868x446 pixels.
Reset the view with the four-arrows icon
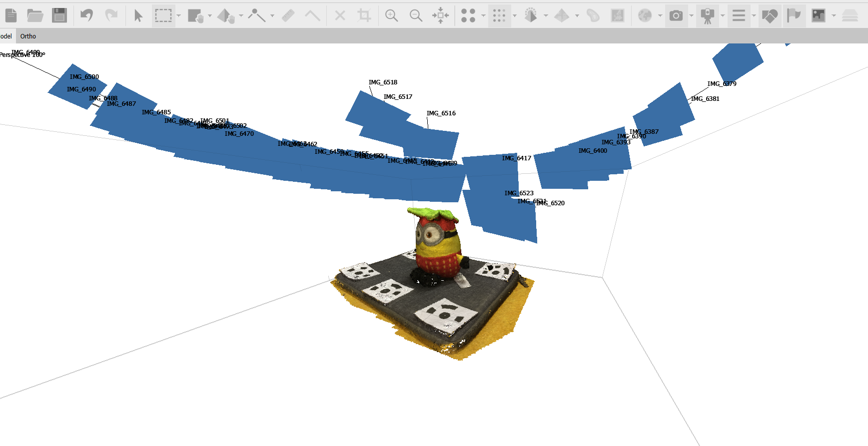click(x=440, y=15)
